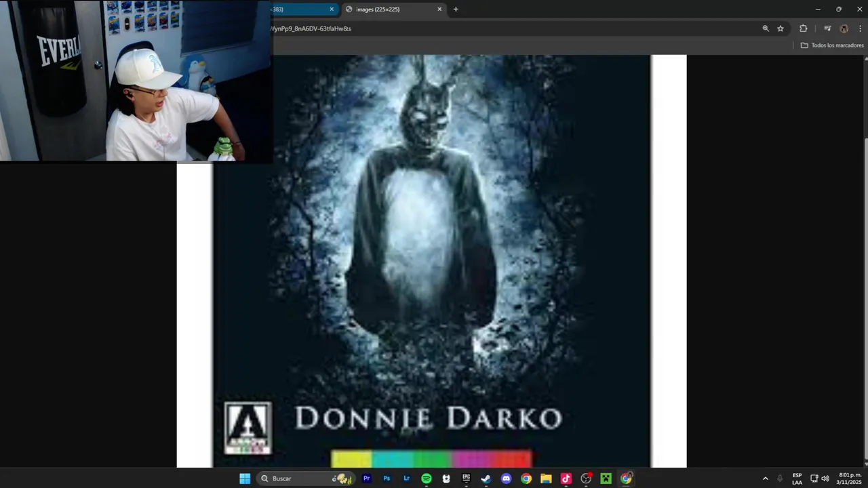Open TikTok from the taskbar
Image resolution: width=868 pixels, height=488 pixels.
click(566, 479)
